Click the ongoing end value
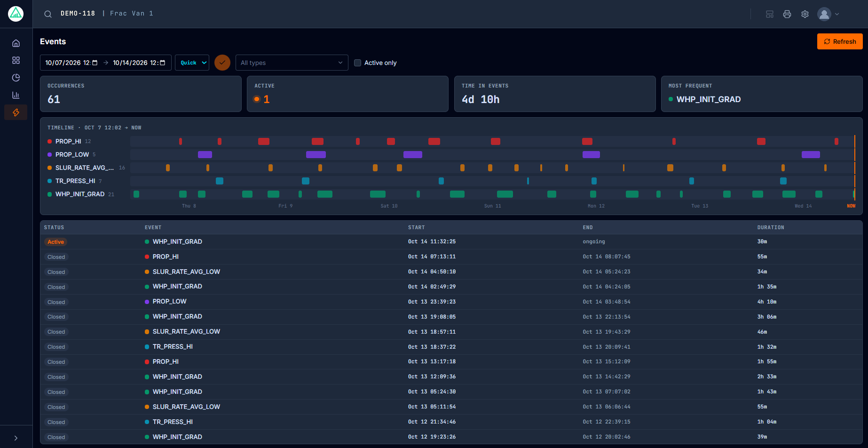Image resolution: width=868 pixels, height=448 pixels. [x=594, y=241]
